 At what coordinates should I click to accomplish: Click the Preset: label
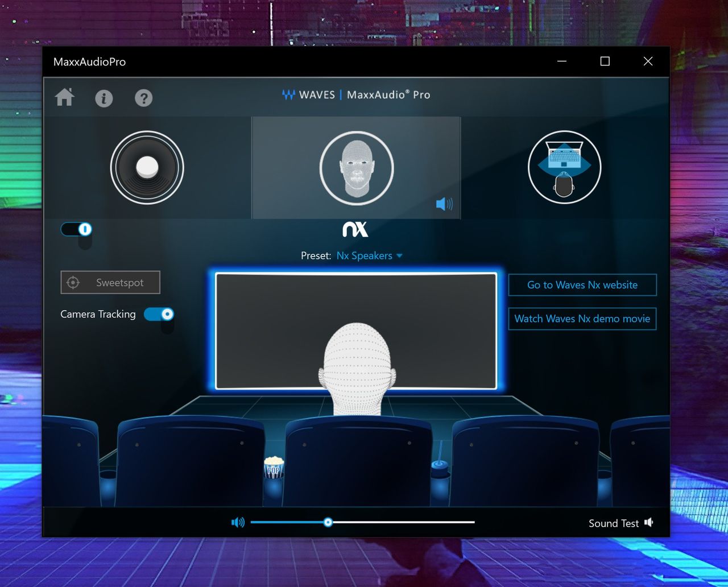click(316, 256)
